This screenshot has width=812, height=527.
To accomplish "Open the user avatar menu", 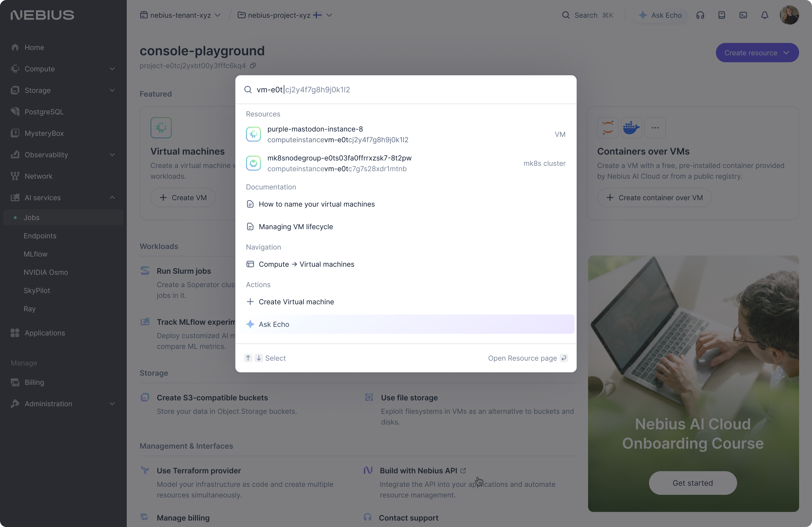I will (789, 15).
